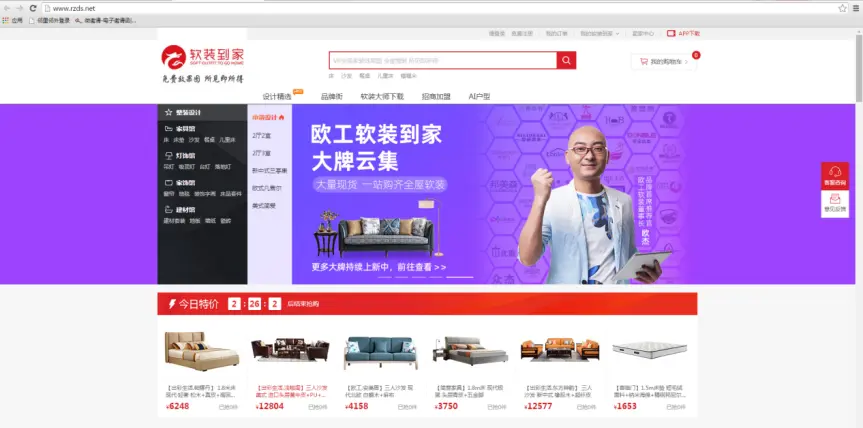The height and width of the screenshot is (428, 863).
Task: Open the 设计精选 navigation tab
Action: [277, 96]
